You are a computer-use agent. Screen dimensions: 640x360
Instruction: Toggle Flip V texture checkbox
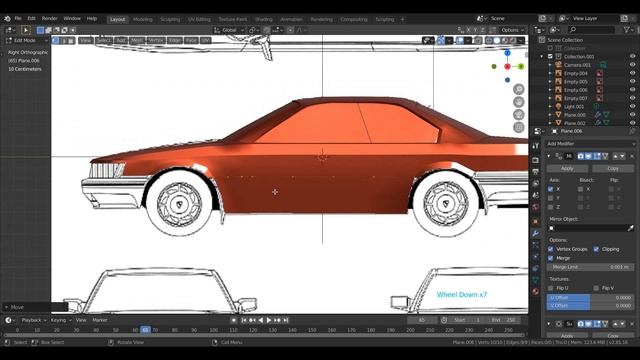coord(596,288)
